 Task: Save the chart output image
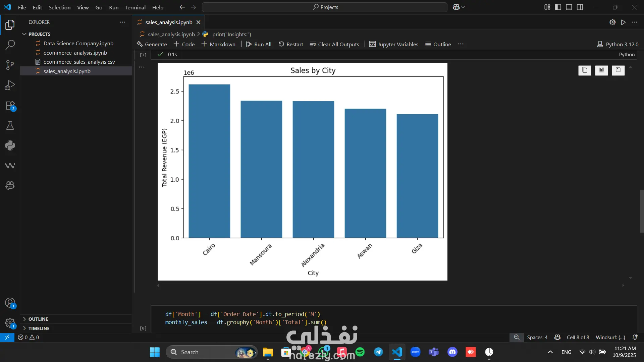[618, 70]
